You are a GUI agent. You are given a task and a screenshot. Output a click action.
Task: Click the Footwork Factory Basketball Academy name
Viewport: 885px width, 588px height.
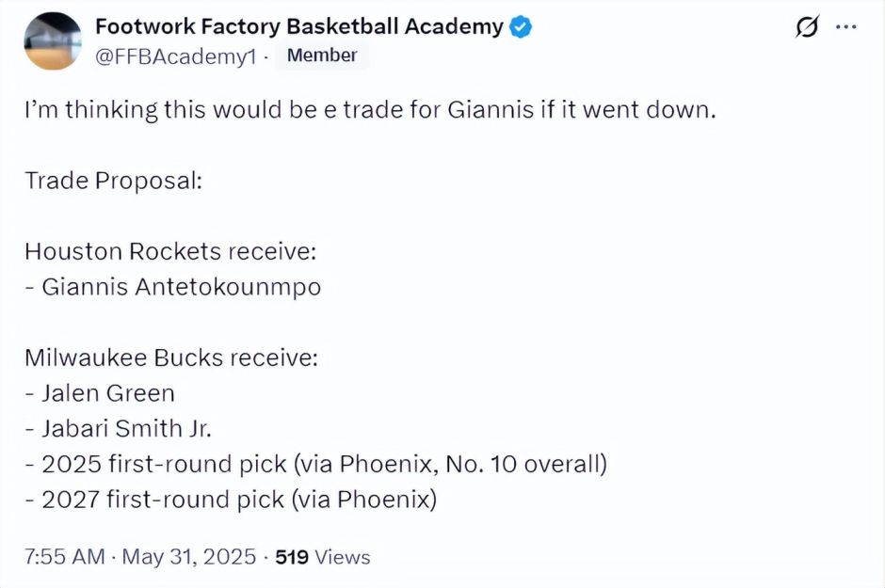pyautogui.click(x=299, y=27)
